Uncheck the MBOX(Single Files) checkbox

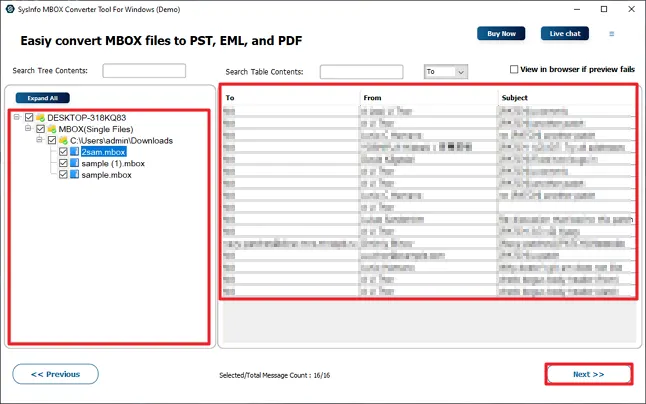(x=40, y=129)
